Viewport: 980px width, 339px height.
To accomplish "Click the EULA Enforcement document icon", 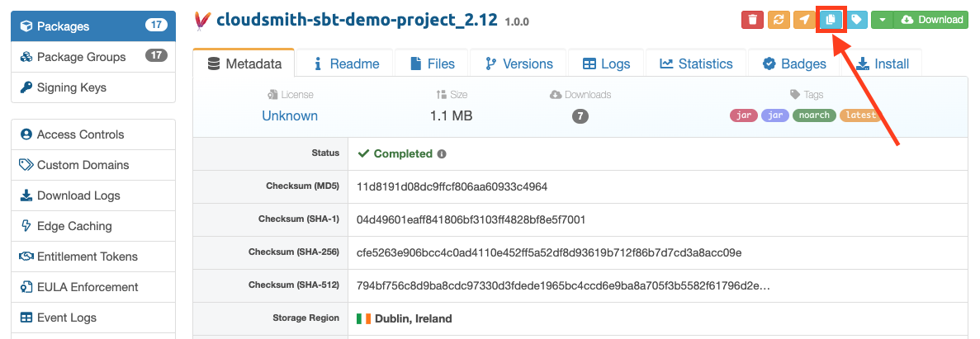I will [26, 287].
